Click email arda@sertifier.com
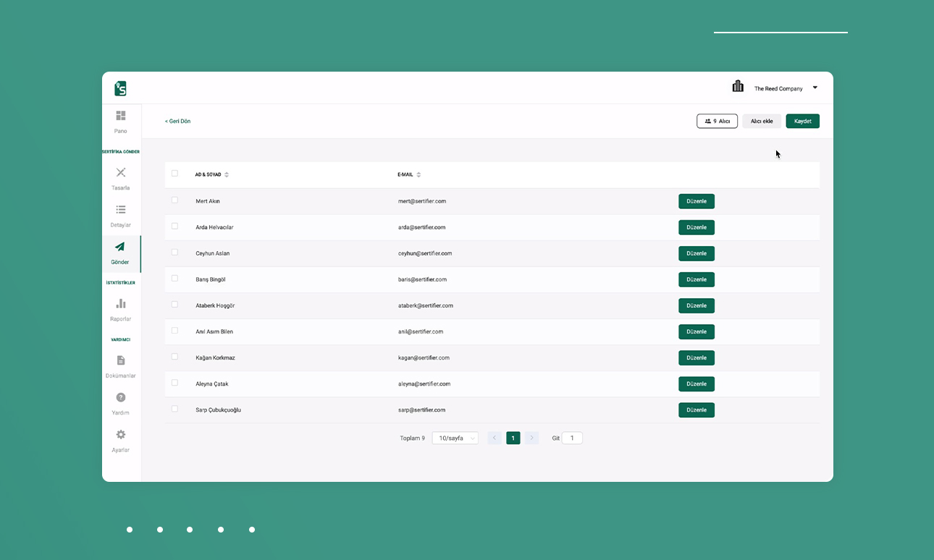The width and height of the screenshot is (934, 560). tap(421, 227)
